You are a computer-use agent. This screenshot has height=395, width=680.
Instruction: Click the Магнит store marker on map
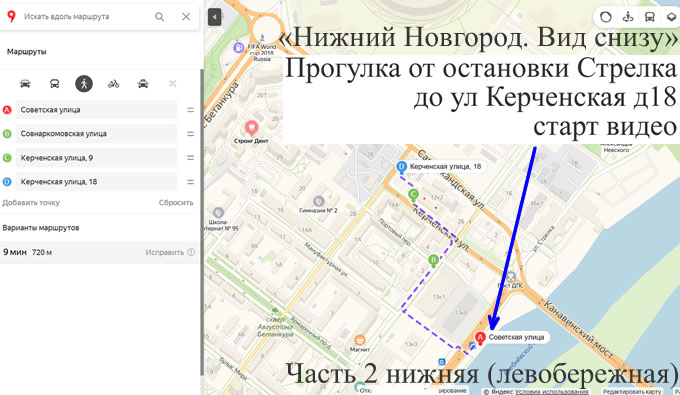[360, 340]
